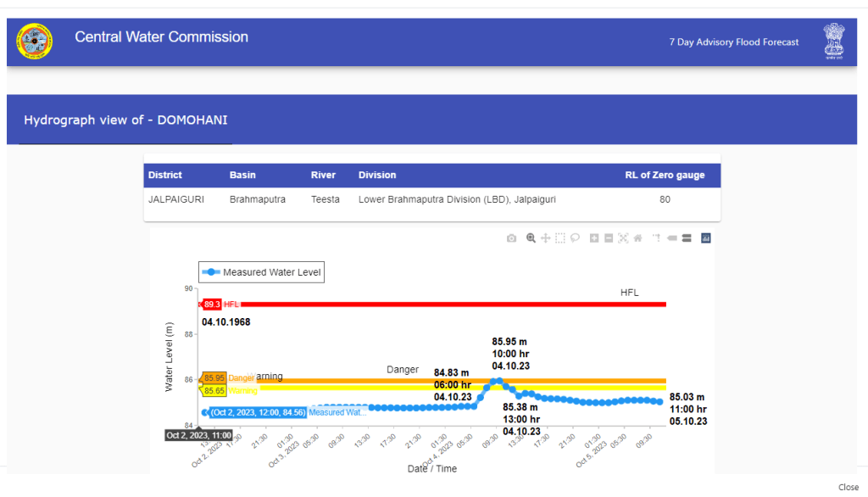Reset axes with the home icon
Image resolution: width=868 pixels, height=497 pixels.
637,238
